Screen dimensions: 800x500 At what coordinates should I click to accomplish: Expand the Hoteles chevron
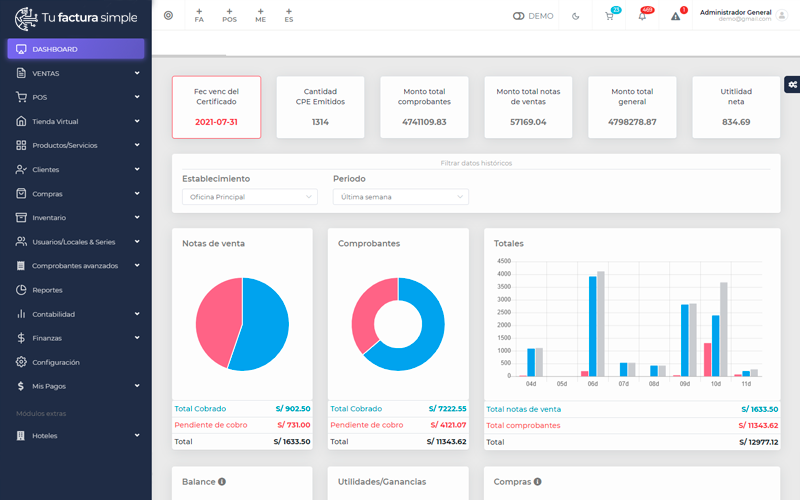pos(137,435)
